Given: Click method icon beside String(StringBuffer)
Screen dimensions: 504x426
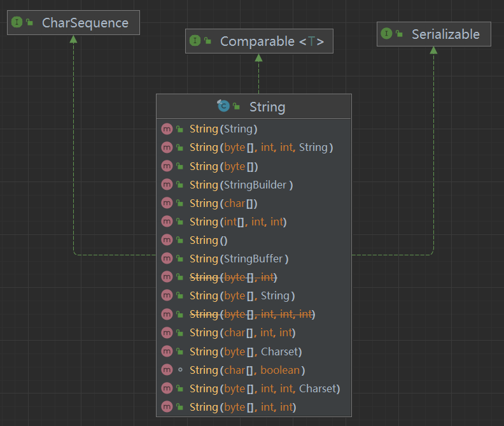Looking at the screenshot, I should click(x=167, y=259).
